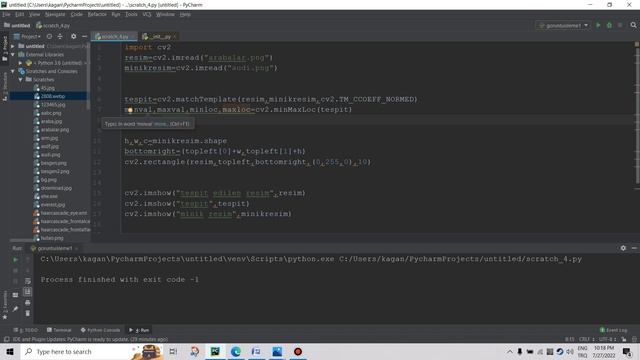Open the Windows Start menu
Image resolution: width=640 pixels, height=360 pixels.
(10, 351)
